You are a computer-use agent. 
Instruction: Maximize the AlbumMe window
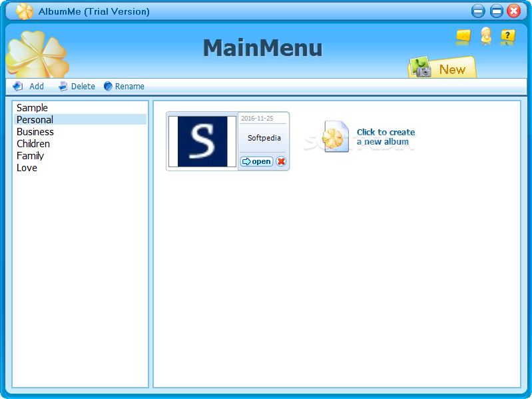pyautogui.click(x=496, y=11)
